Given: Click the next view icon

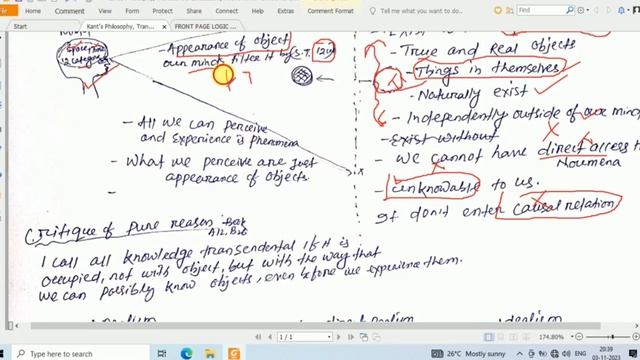Looking at the screenshot, I should (x=376, y=337).
